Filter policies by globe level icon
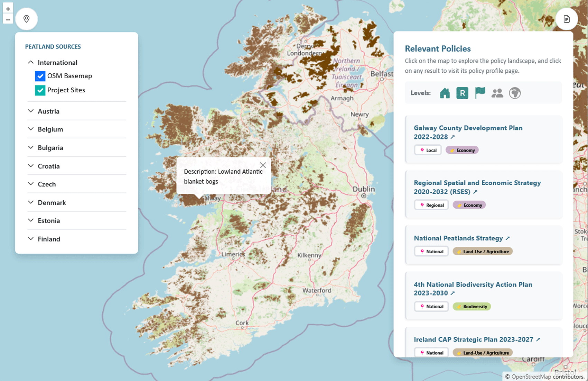The height and width of the screenshot is (381, 588). [x=515, y=93]
